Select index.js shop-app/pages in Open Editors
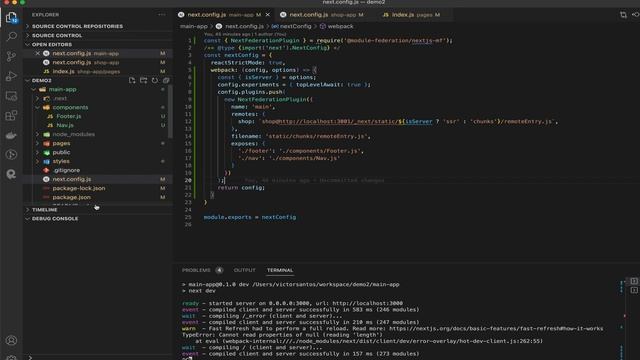The image size is (640, 360). click(x=98, y=71)
